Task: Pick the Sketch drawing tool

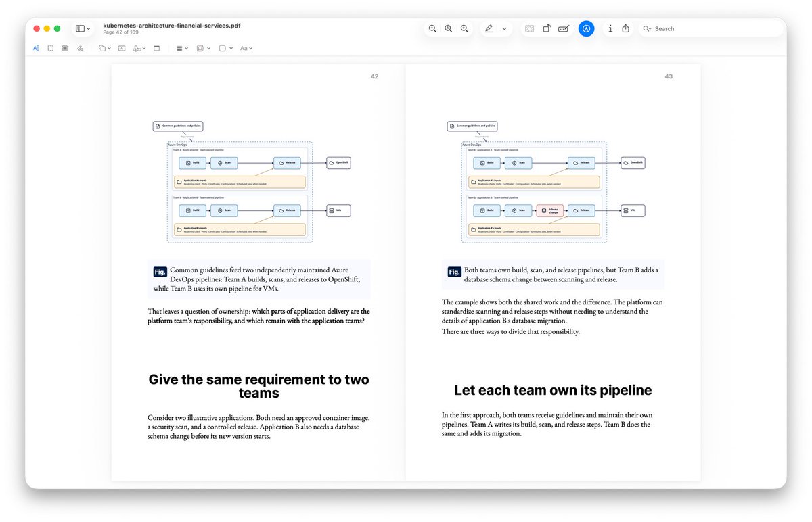Action: tap(80, 48)
